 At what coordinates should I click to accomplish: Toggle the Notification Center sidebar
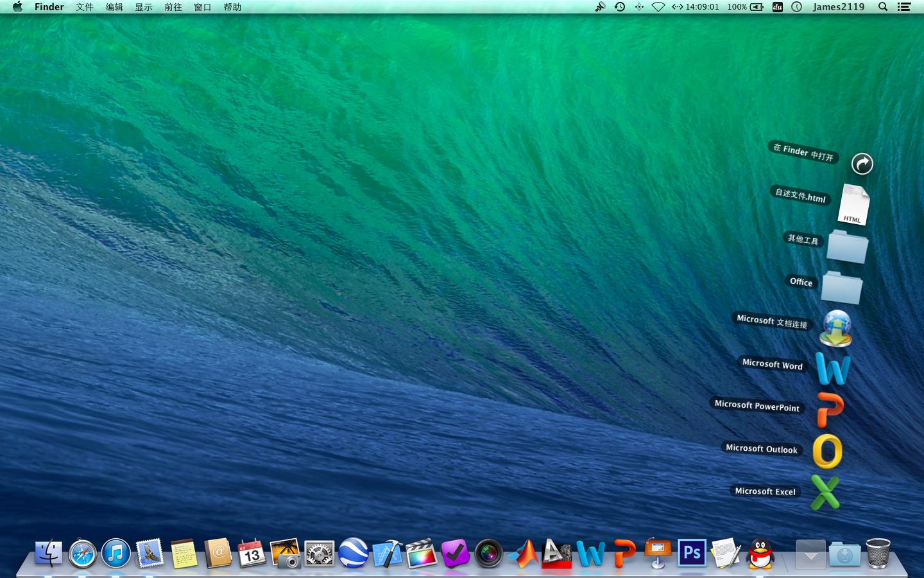tap(904, 7)
